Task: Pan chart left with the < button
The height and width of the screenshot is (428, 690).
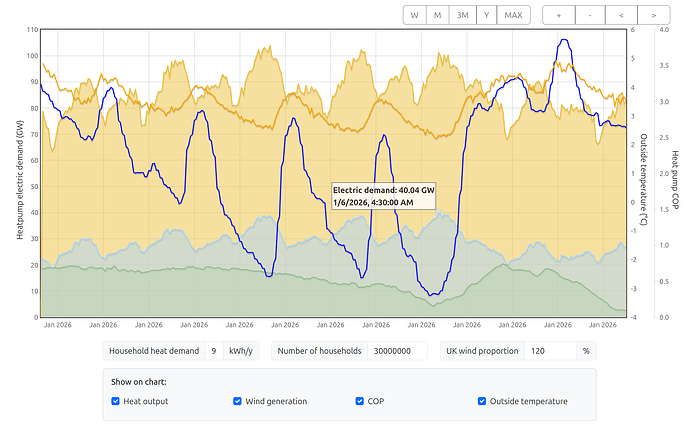Action: click(x=621, y=15)
